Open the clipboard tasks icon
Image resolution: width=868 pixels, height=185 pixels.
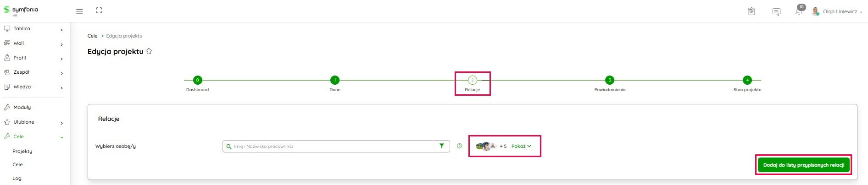click(x=751, y=11)
